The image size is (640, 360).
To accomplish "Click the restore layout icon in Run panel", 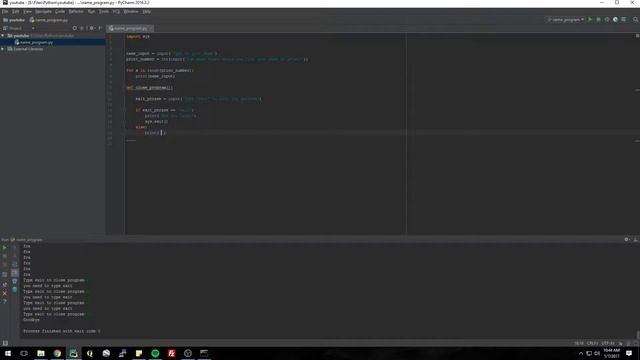I will click(x=4, y=275).
